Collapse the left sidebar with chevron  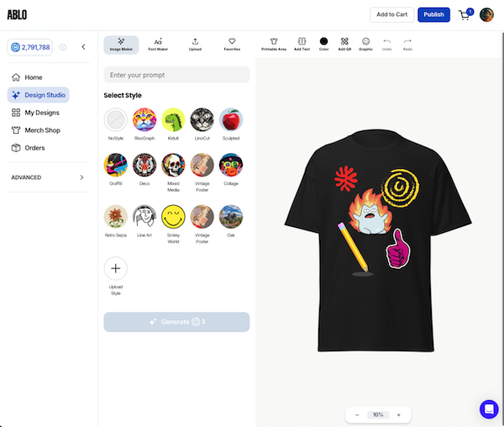83,47
